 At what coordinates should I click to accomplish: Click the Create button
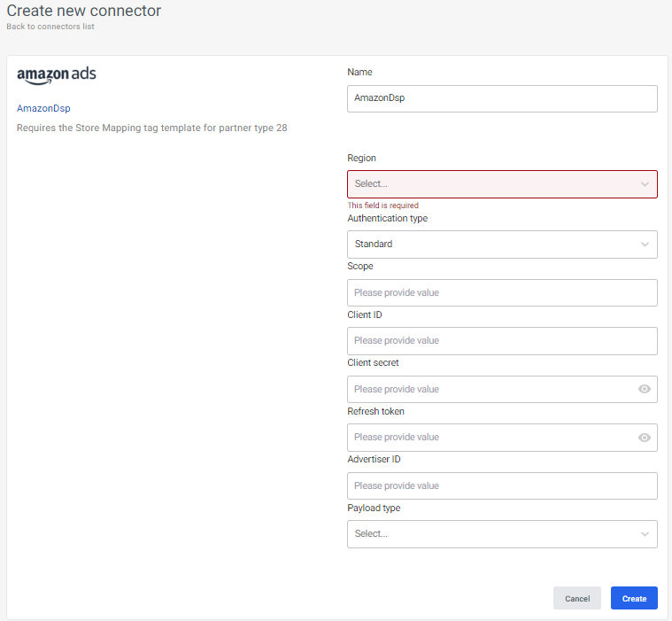point(634,598)
